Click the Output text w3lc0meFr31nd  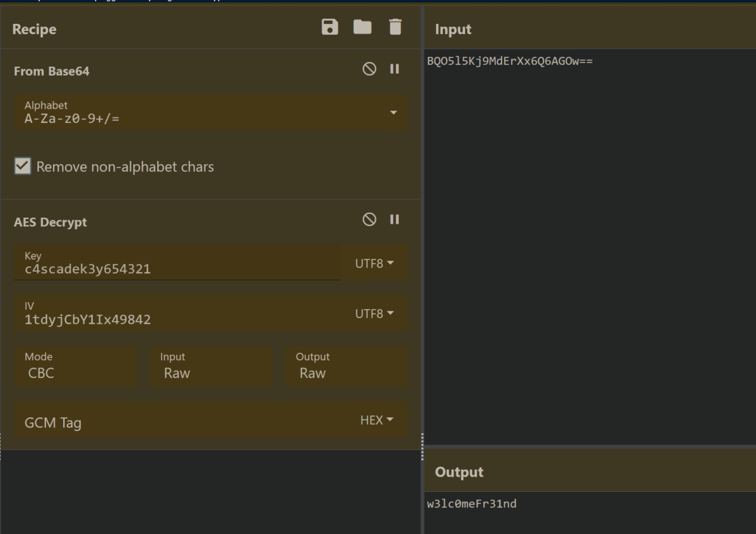(472, 504)
